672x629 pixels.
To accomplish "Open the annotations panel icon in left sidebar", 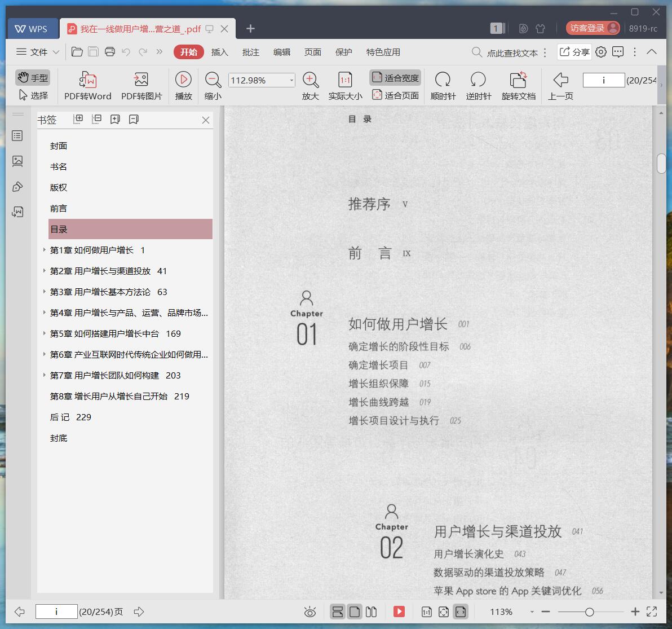I will (17, 187).
